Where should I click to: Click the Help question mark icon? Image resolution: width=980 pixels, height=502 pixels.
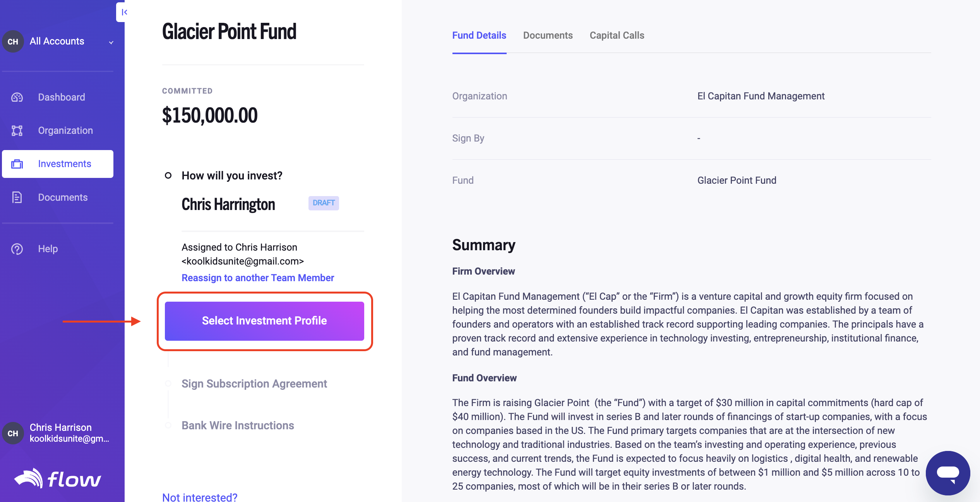[x=17, y=249]
